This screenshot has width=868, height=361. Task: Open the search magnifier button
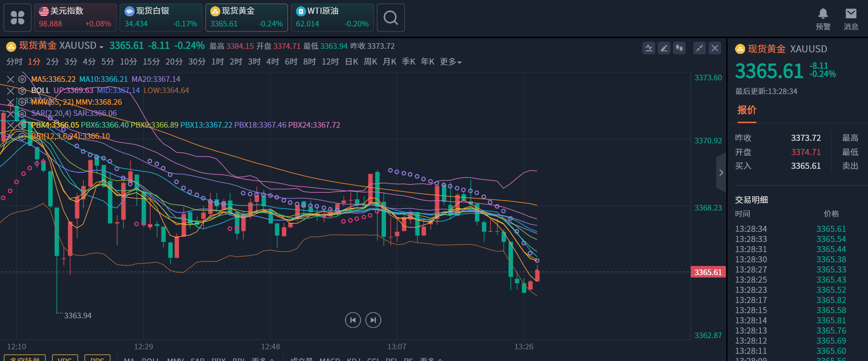point(391,18)
